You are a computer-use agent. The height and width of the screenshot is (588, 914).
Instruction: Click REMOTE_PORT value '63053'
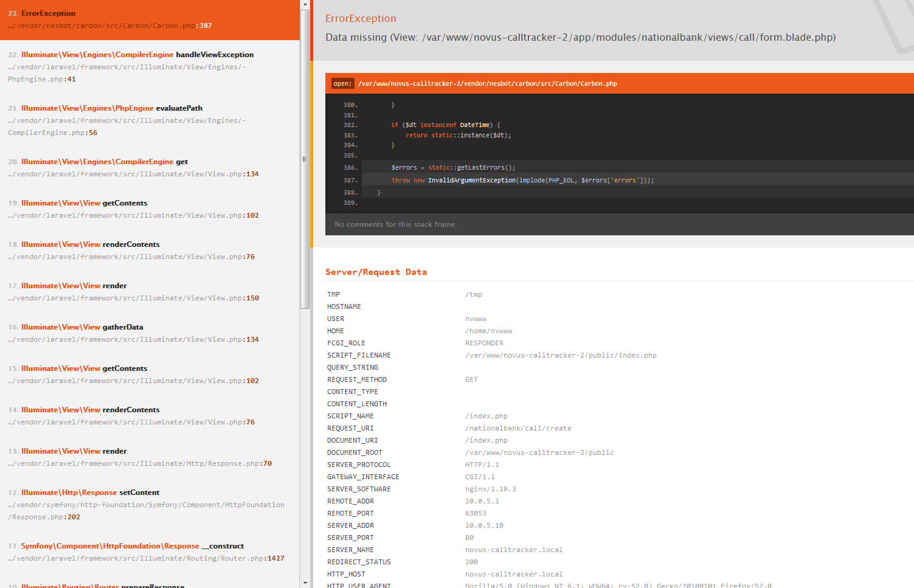pos(476,513)
